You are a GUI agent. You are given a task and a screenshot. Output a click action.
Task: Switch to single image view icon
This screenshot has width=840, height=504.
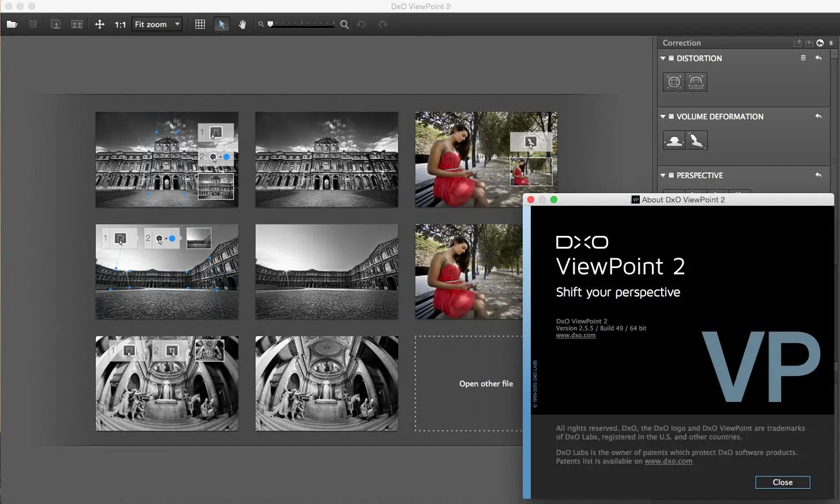55,24
